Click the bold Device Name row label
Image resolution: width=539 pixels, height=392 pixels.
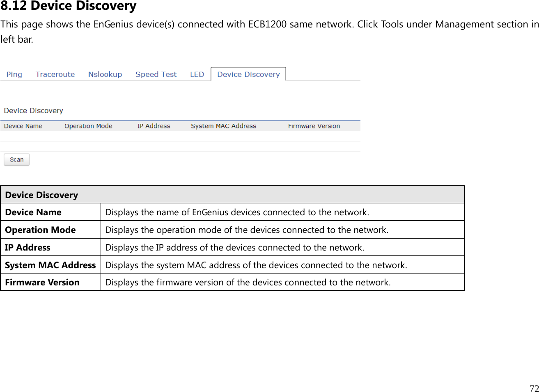[x=33, y=212]
